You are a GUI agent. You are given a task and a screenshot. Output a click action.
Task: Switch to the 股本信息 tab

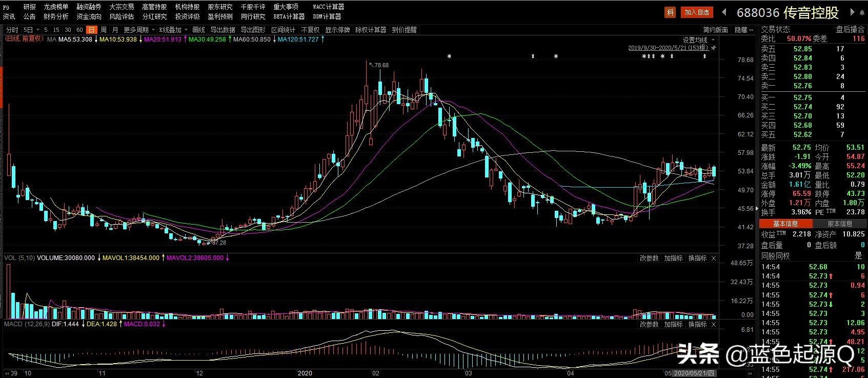840,224
